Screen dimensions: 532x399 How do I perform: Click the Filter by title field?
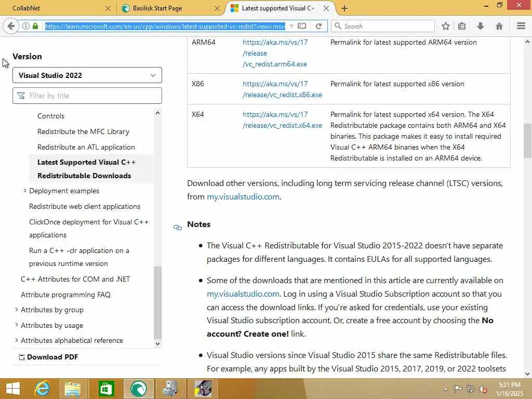(x=87, y=96)
